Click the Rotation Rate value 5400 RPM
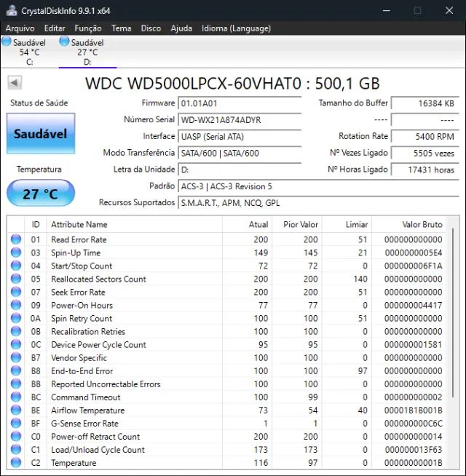This screenshot has width=466, height=476. tap(425, 137)
